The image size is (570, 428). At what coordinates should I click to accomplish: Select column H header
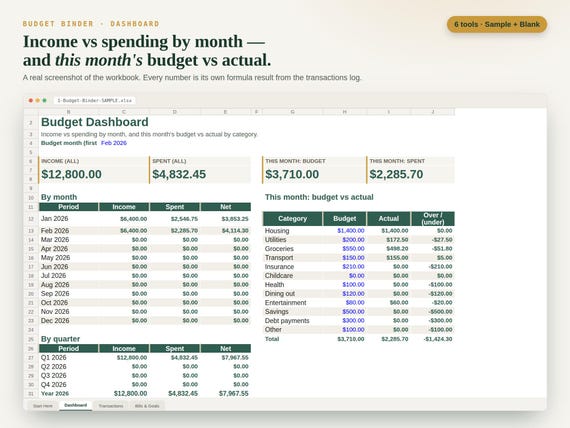345,112
